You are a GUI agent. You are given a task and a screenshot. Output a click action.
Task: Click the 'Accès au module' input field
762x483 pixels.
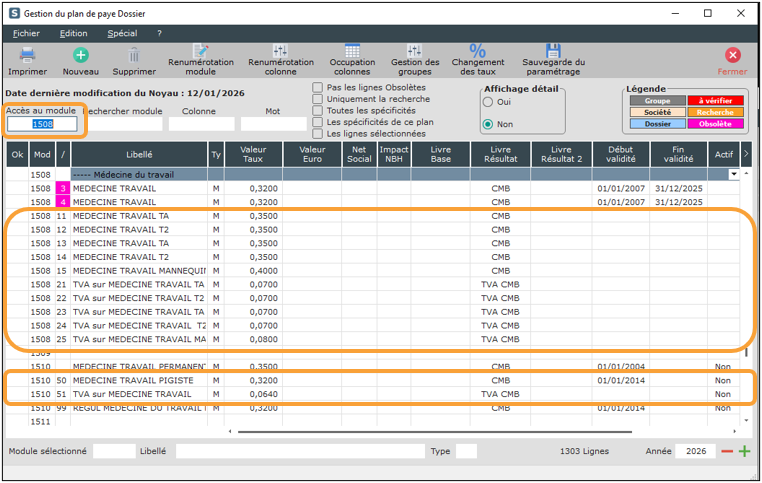42,124
